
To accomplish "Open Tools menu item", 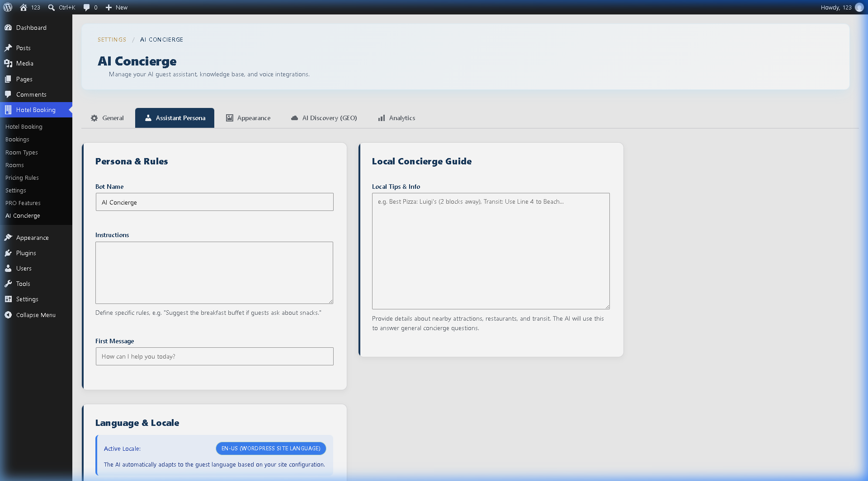I will [x=36, y=284].
